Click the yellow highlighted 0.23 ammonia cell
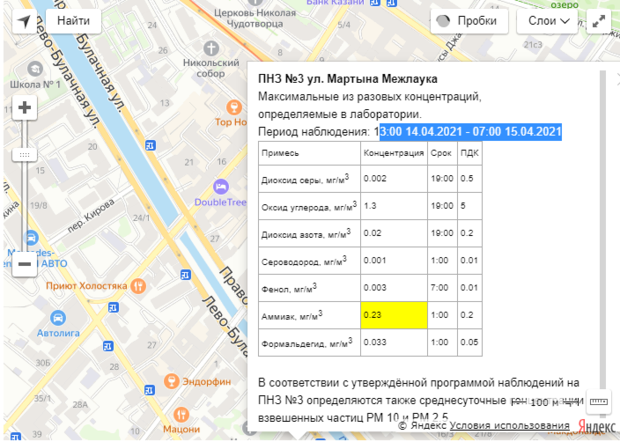This screenshot has height=442, width=620. (x=393, y=314)
